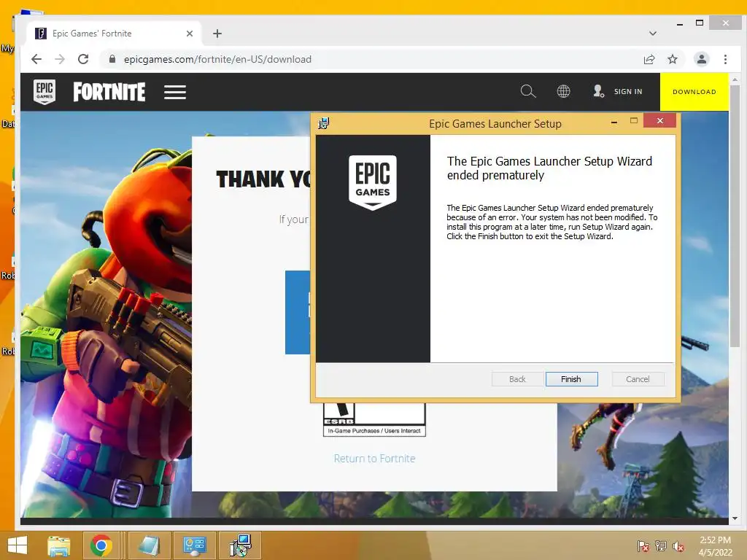Viewport: 747px width, 560px height.
Task: Click the search magnifier icon on the Fortnite site
Action: click(x=528, y=91)
